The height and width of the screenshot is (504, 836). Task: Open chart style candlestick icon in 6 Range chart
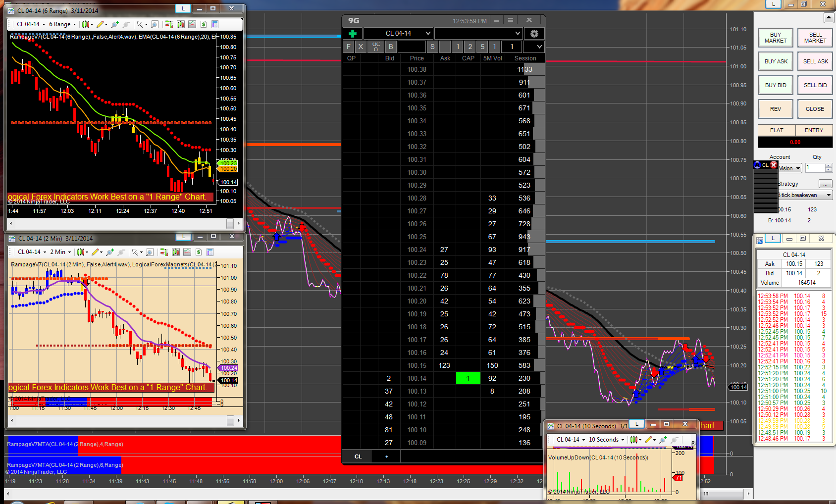pyautogui.click(x=86, y=24)
